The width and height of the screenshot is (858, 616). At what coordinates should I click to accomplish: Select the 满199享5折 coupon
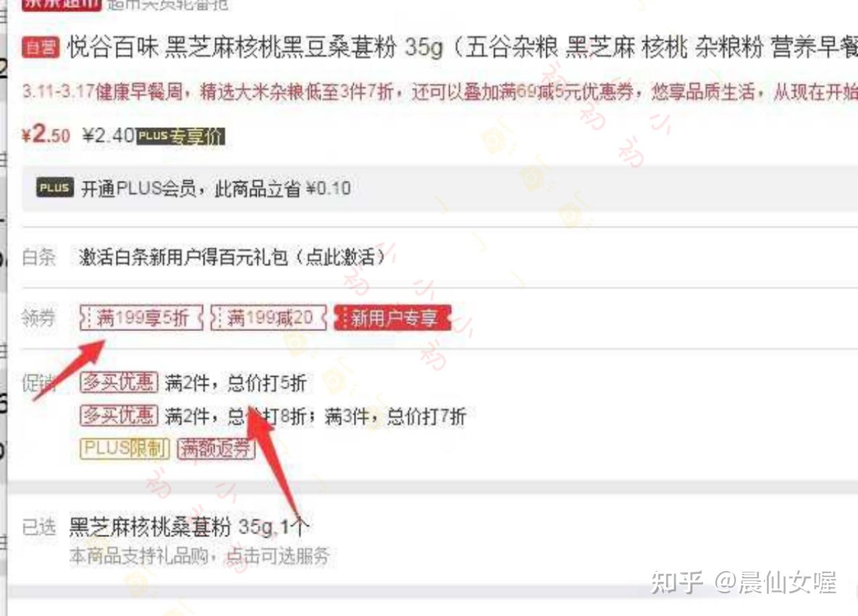point(141,318)
